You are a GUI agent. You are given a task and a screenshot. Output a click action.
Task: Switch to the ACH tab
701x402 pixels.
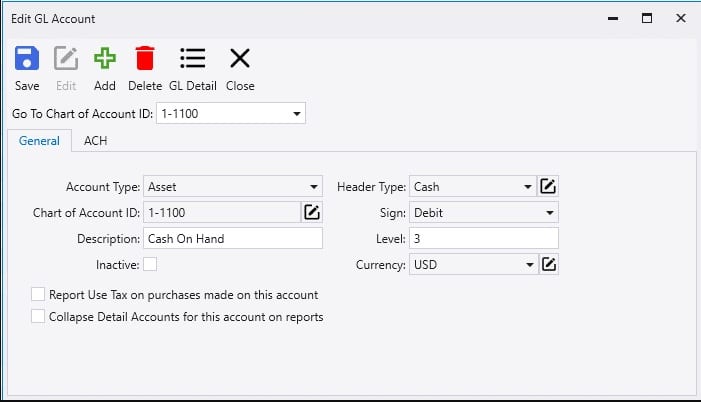96,141
